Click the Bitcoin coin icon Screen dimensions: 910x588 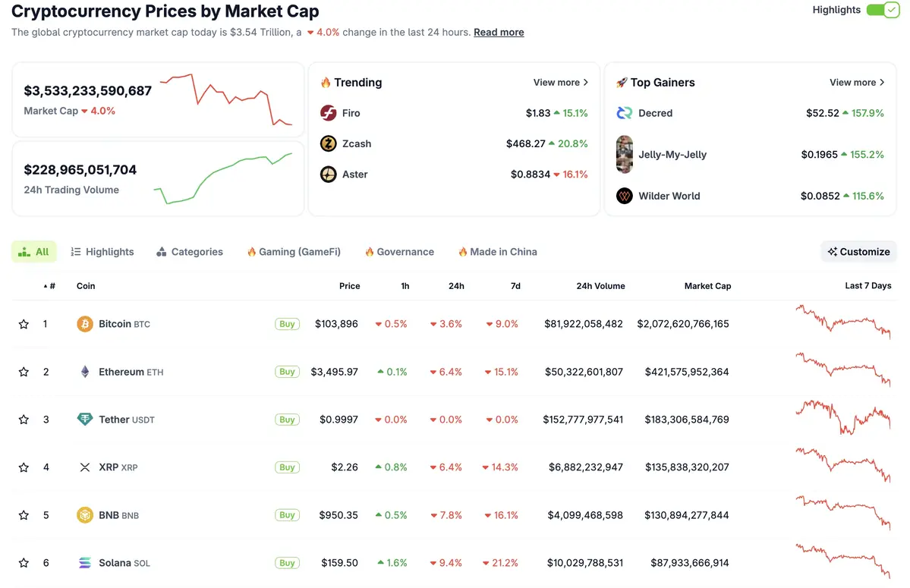click(85, 323)
